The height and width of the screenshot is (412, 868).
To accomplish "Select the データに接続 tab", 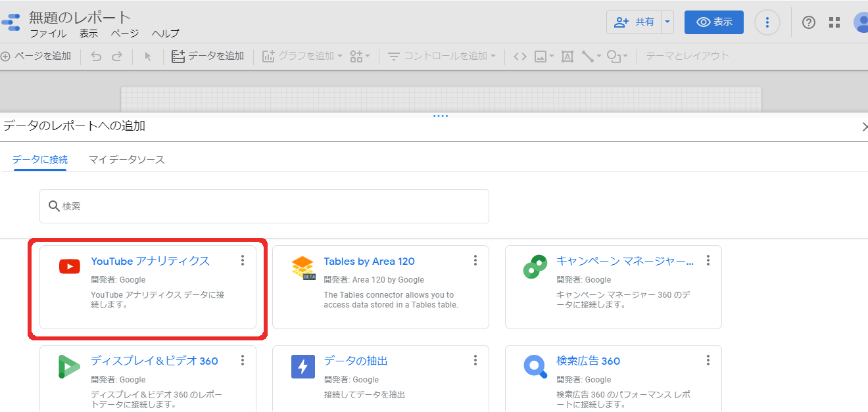I will 39,160.
